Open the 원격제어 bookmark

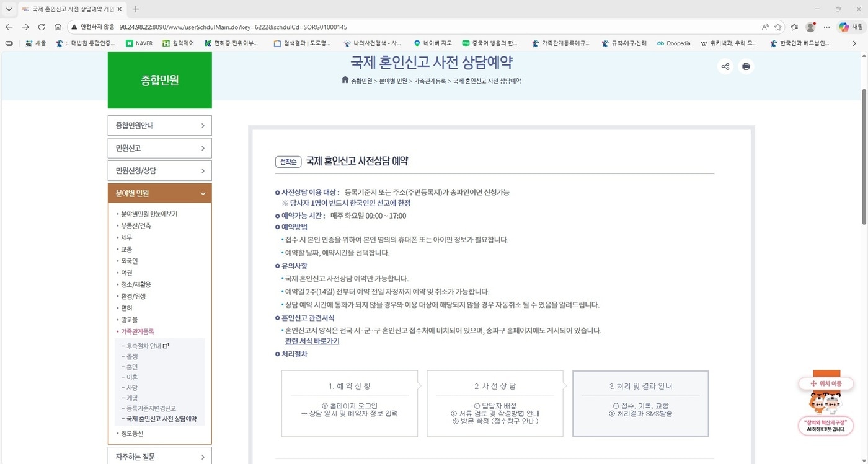click(x=178, y=43)
